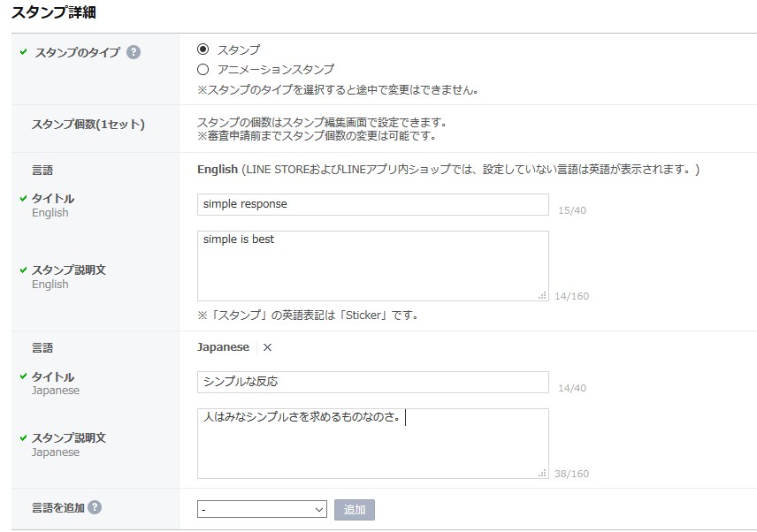Focus the Japanese description textarea

(372, 444)
